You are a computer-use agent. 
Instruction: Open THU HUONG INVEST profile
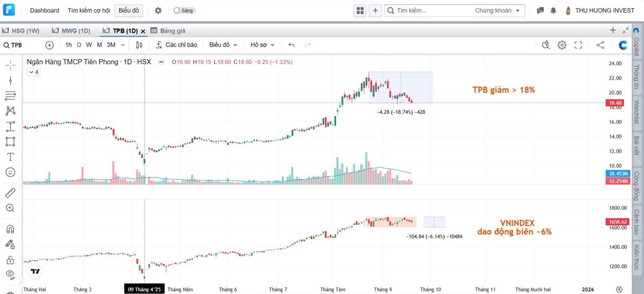599,10
